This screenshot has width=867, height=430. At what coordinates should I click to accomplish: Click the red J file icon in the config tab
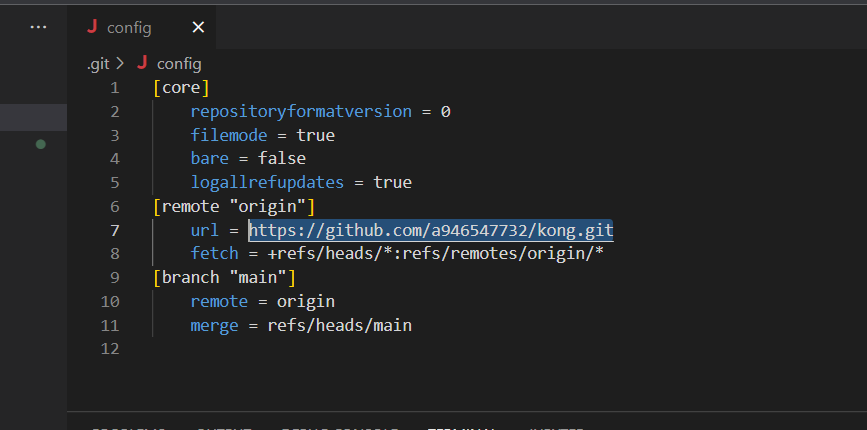(x=93, y=28)
